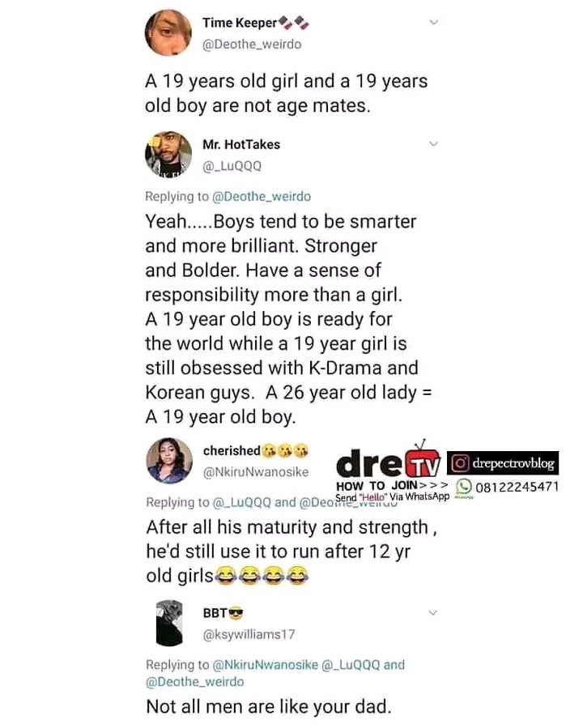This screenshot has width=583, height=728.
Task: Click the drepectrovblog Instagram label
Action: click(513, 463)
